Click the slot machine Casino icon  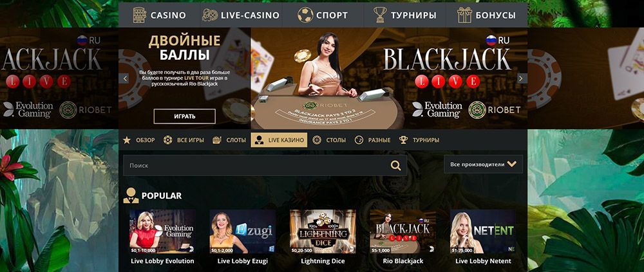(x=140, y=15)
